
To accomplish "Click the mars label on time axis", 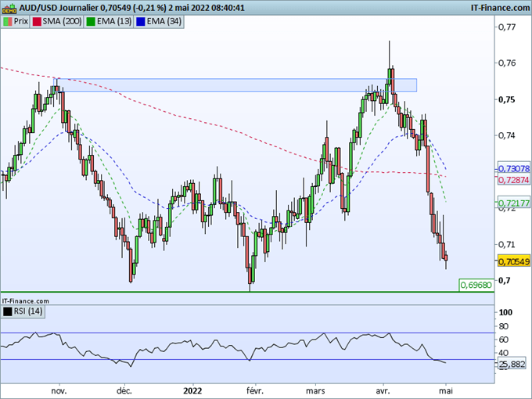I will tap(315, 391).
